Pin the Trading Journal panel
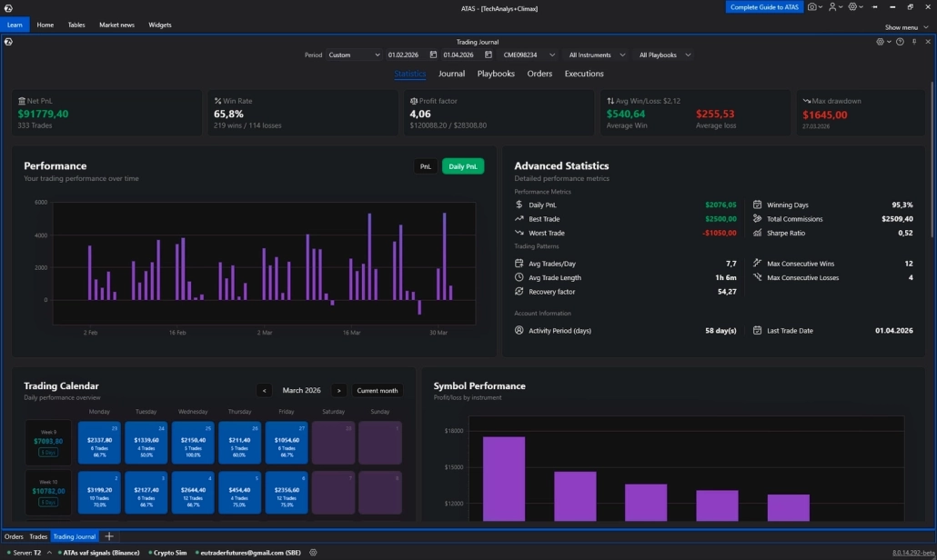The height and width of the screenshot is (560, 937). (x=914, y=42)
